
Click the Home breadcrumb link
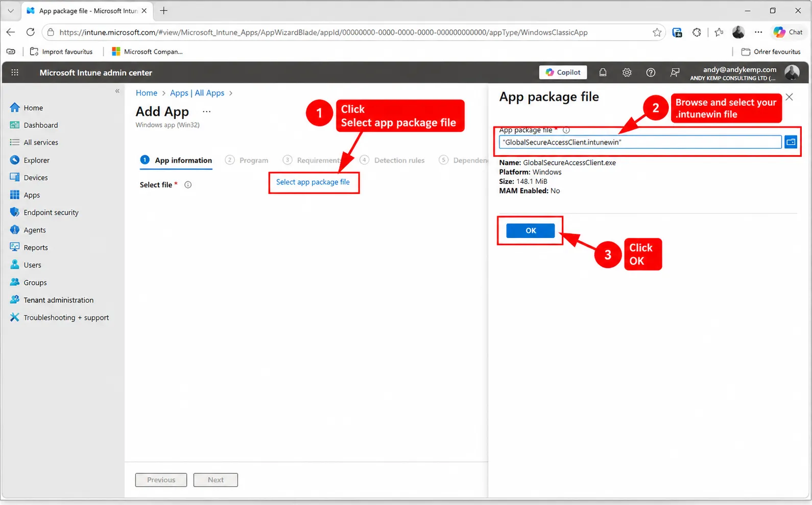pyautogui.click(x=147, y=93)
